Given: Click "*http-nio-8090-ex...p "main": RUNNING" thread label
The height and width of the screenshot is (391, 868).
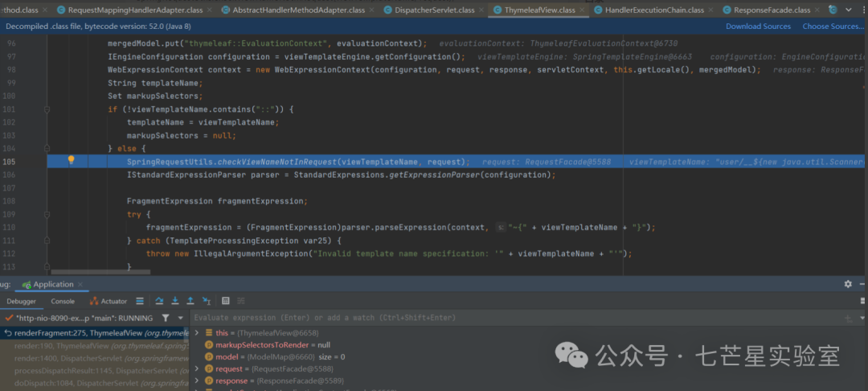Looking at the screenshot, I should pyautogui.click(x=84, y=318).
